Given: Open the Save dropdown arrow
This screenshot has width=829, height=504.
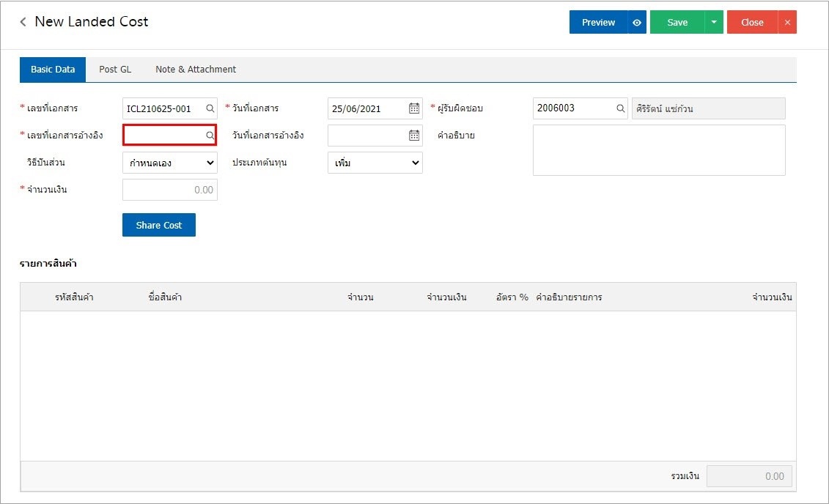Looking at the screenshot, I should coord(714,22).
